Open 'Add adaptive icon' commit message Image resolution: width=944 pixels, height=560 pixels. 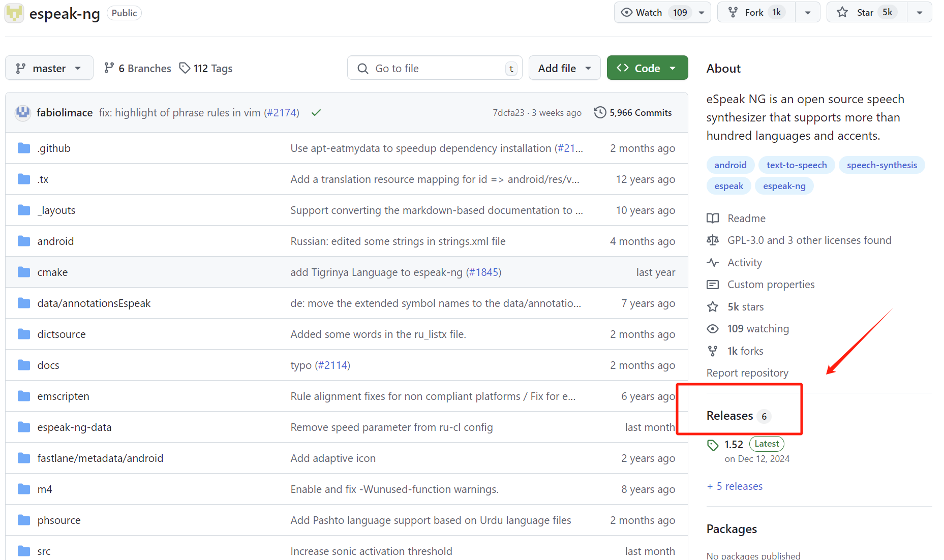[333, 458]
